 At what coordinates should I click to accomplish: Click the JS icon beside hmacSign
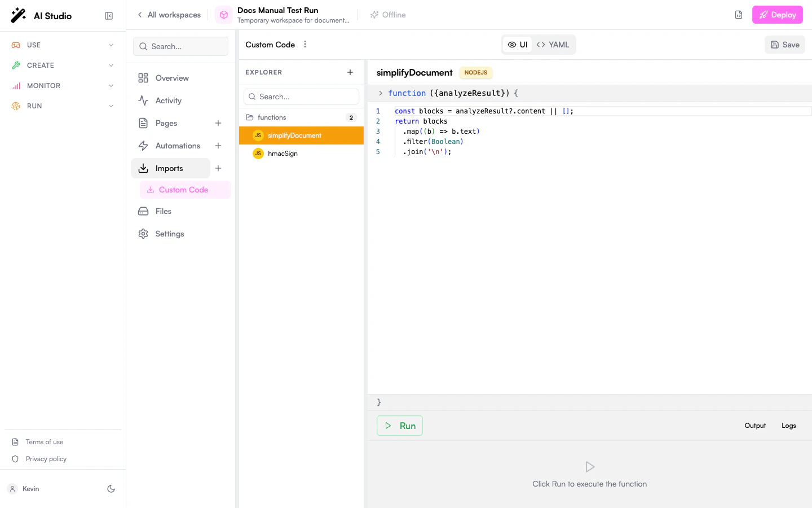click(258, 154)
